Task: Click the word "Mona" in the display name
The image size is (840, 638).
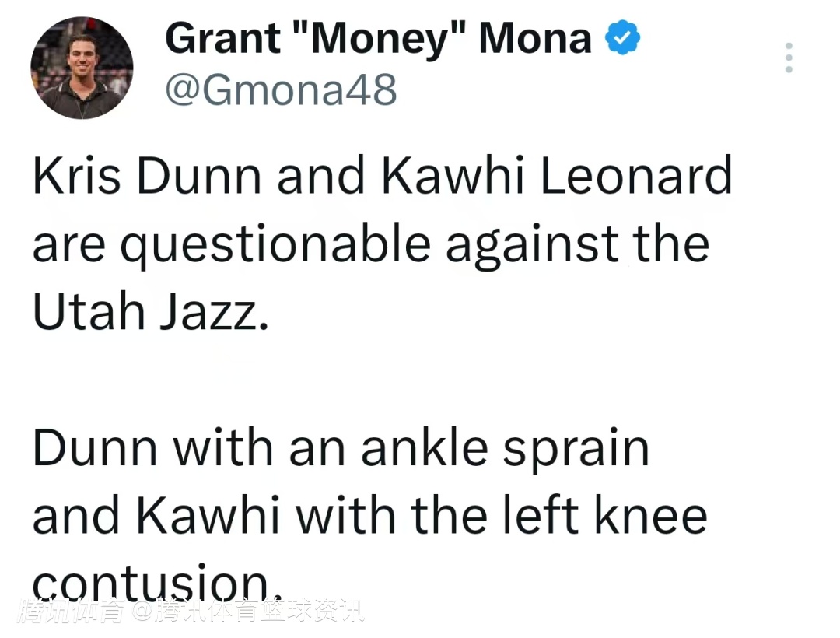Action: pos(534,39)
